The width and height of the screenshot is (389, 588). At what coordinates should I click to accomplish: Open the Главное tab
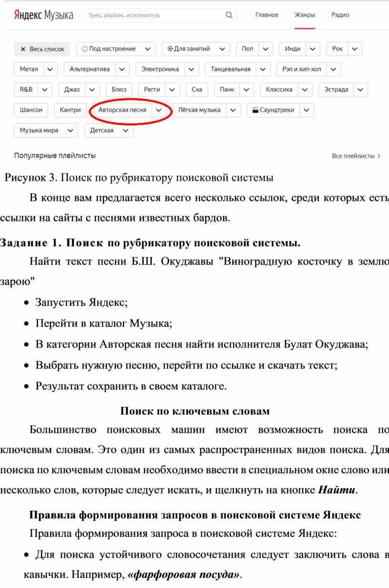267,15
